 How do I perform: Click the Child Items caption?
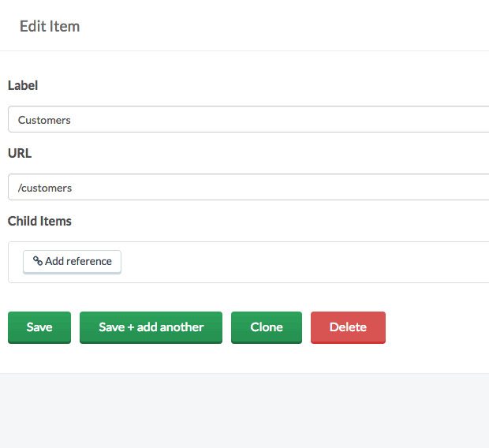click(x=39, y=221)
